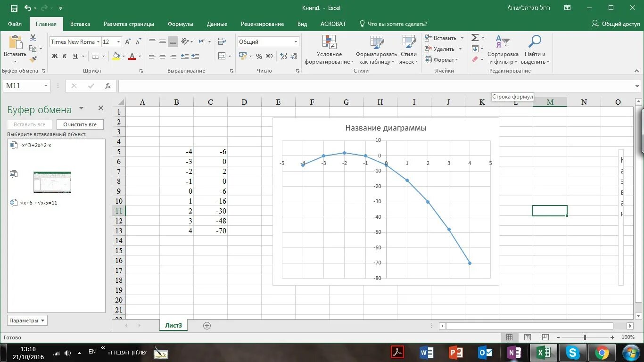This screenshot has height=362, width=644.
Task: Switch to Page Layout view in status bar
Action: (528, 337)
